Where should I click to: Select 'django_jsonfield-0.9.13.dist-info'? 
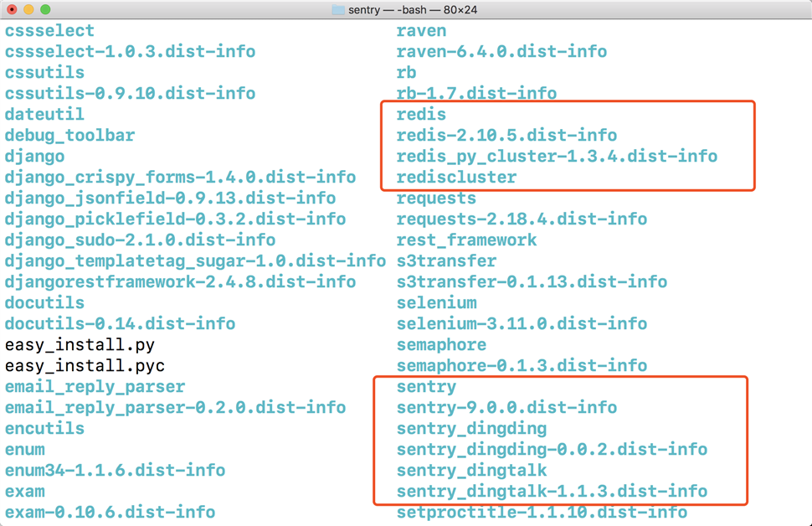tap(171, 198)
